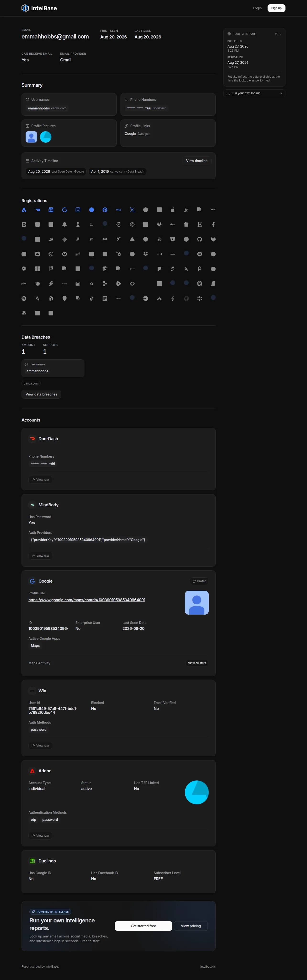
Task: Click the Duolingo owl icon in Registrations
Action: [51, 210]
